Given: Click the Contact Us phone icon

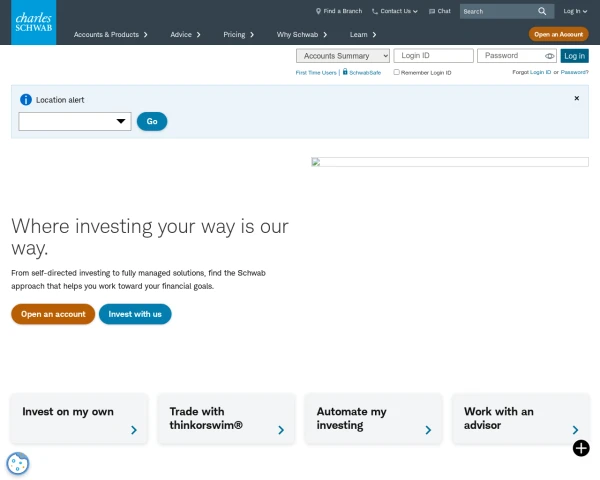Looking at the screenshot, I should [x=375, y=11].
